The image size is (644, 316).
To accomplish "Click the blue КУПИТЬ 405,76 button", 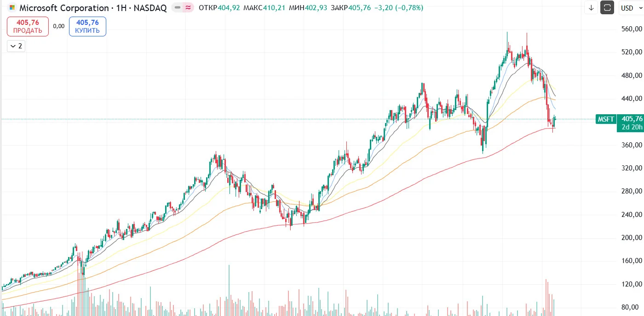I will pos(87,26).
